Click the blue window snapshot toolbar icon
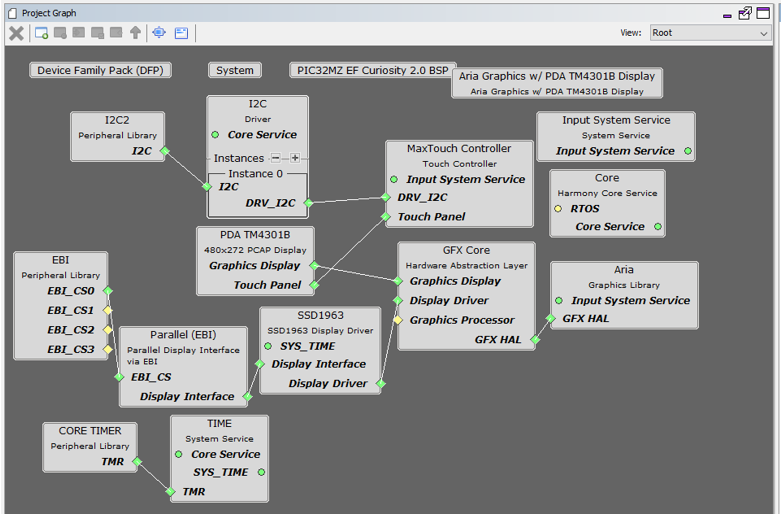This screenshot has width=784, height=519. tap(181, 33)
